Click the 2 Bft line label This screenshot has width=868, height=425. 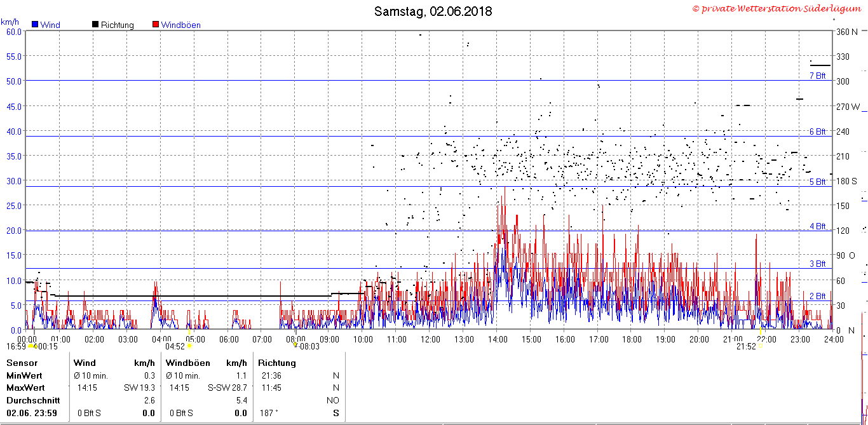[817, 296]
